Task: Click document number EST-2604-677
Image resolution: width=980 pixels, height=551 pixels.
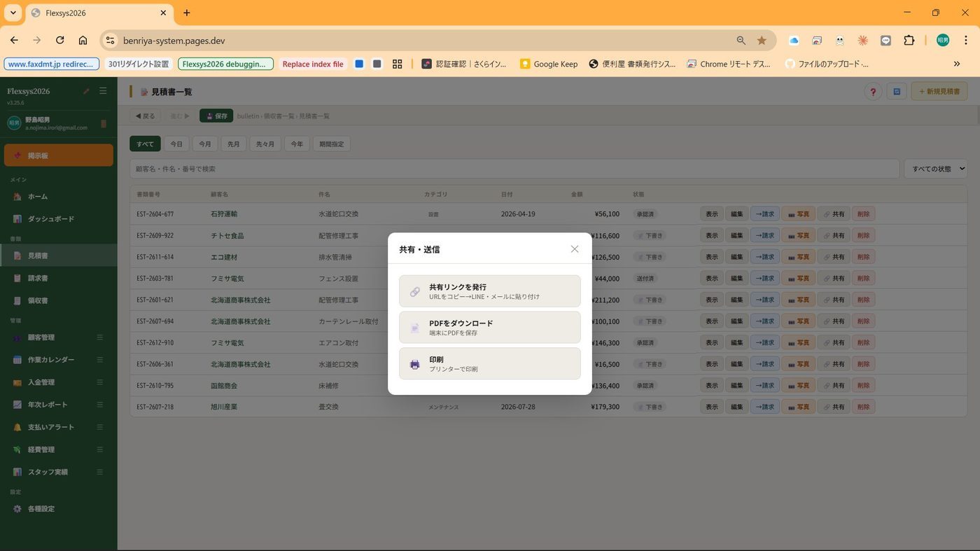Action: coord(155,214)
